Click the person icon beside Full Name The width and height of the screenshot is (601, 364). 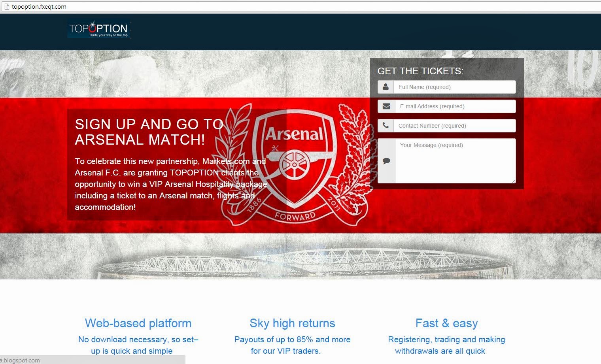click(x=386, y=87)
